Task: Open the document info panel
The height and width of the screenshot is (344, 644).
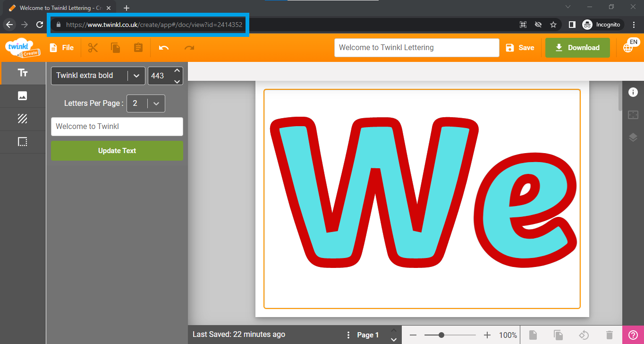Action: (x=633, y=92)
